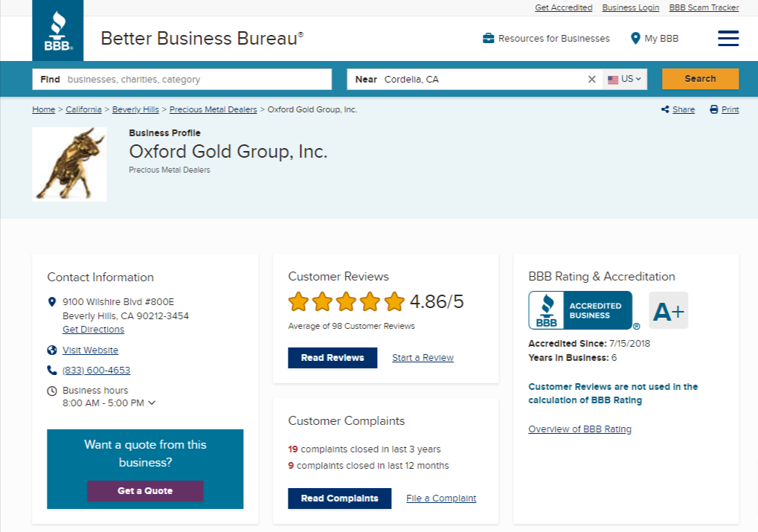Screen dimensions: 758x532
Task: Go to Beverly Hills breadcrumb
Action: coord(135,110)
